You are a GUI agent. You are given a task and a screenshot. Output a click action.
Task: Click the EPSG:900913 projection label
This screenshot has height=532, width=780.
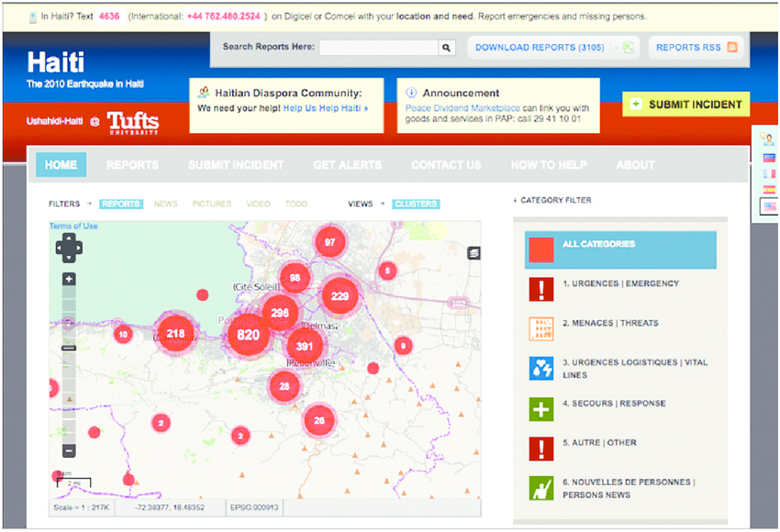253,507
